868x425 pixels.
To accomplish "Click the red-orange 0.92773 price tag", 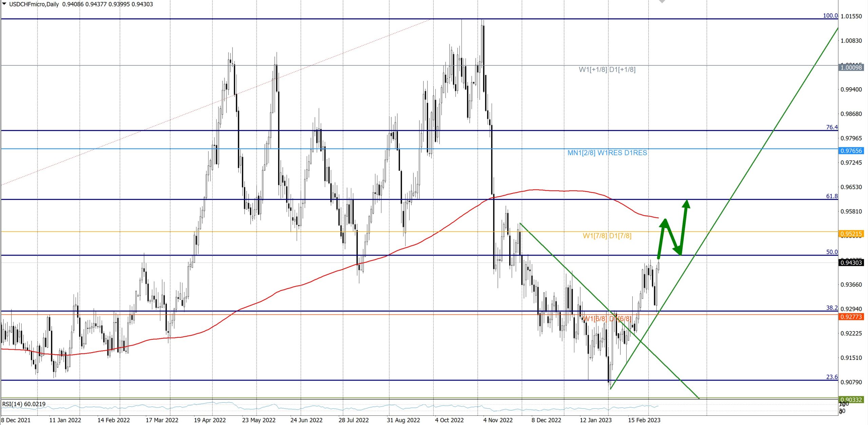I will coord(851,317).
